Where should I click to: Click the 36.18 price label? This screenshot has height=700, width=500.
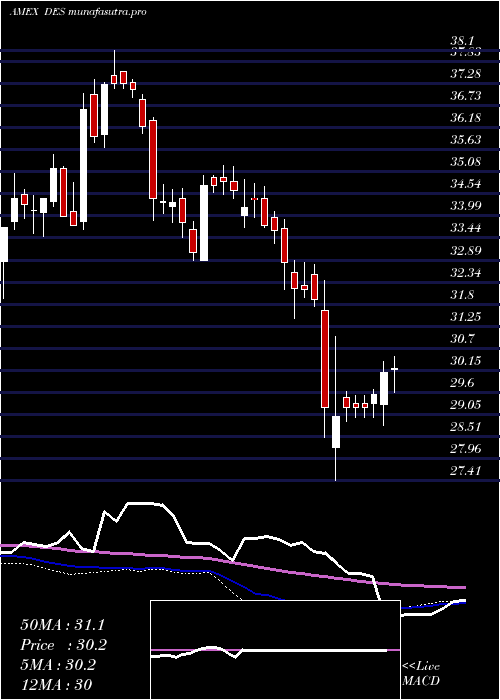(x=465, y=118)
